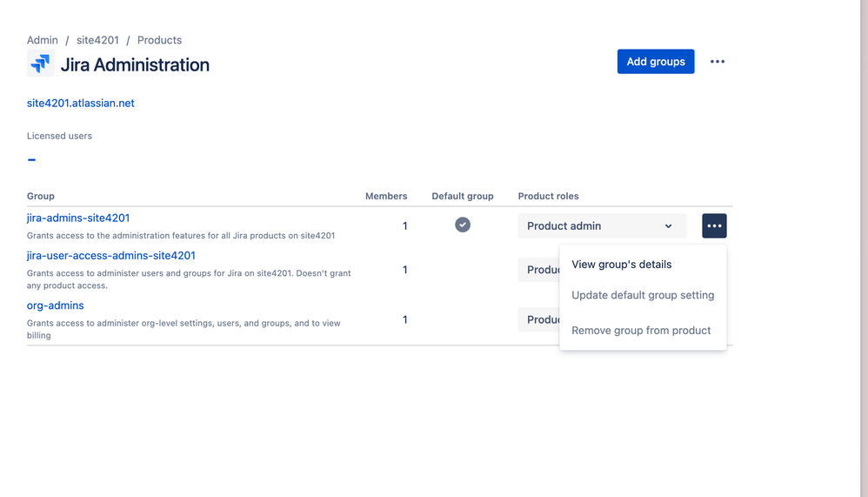Go to Admin in the breadcrumb
This screenshot has width=868, height=497.
click(x=43, y=40)
